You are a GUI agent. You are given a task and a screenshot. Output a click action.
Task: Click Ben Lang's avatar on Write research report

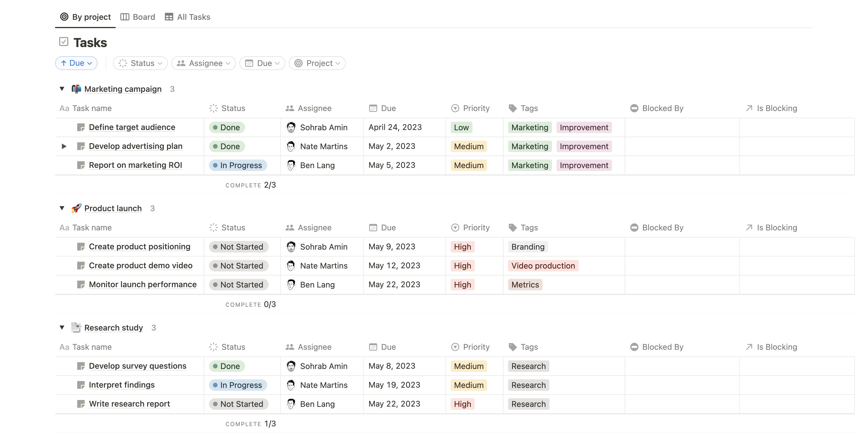291,404
